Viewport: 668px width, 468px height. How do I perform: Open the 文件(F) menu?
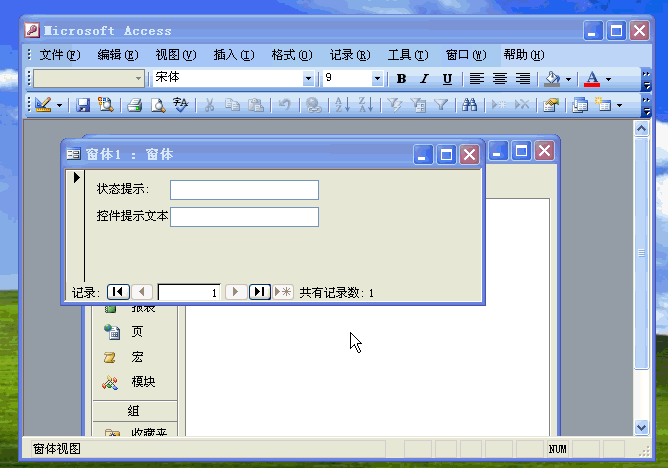(x=59, y=55)
